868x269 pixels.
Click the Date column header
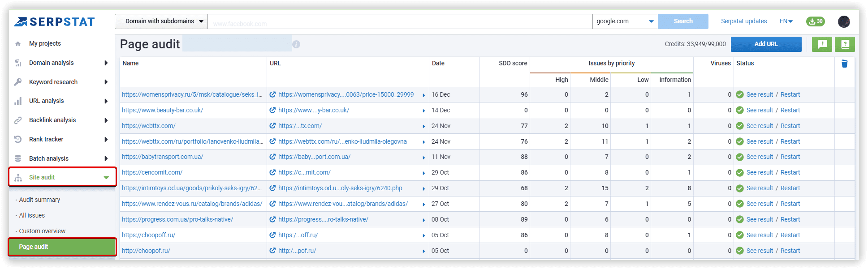(438, 63)
